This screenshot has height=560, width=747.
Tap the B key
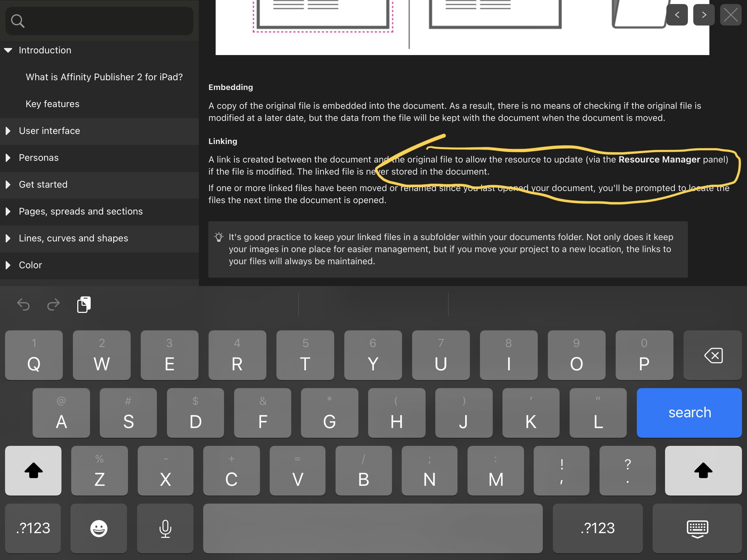pyautogui.click(x=364, y=471)
